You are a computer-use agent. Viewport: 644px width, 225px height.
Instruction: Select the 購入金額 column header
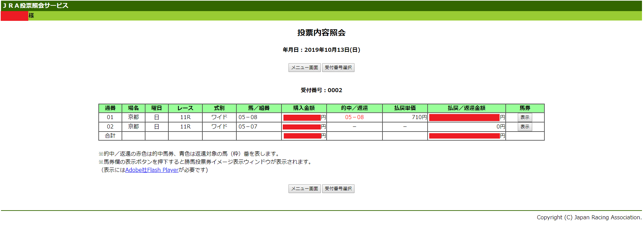304,108
